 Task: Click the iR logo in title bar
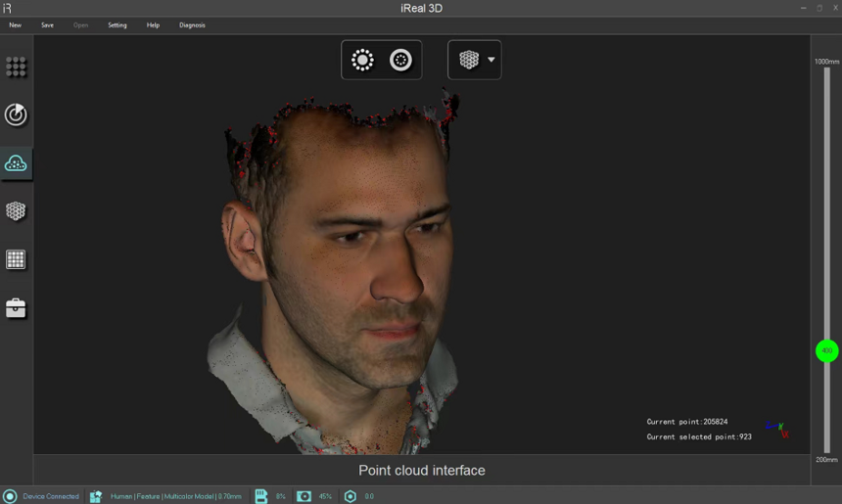[7, 8]
